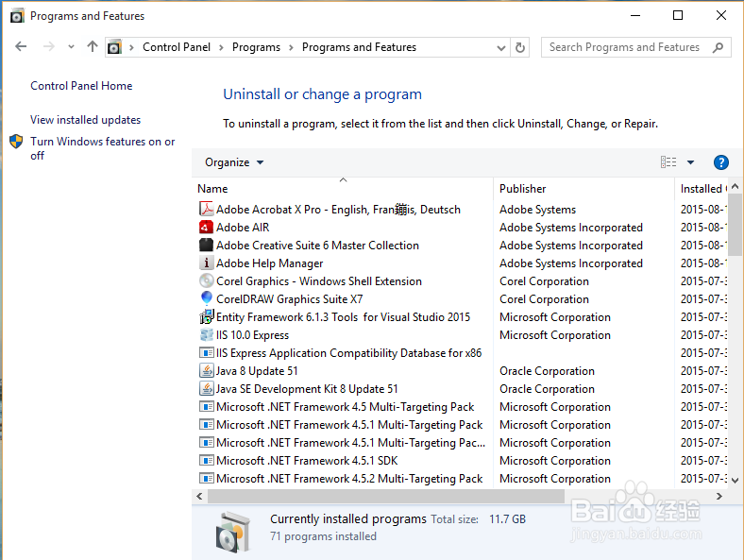Click the Programs and Features breadcrumb
744x560 pixels.
[359, 47]
